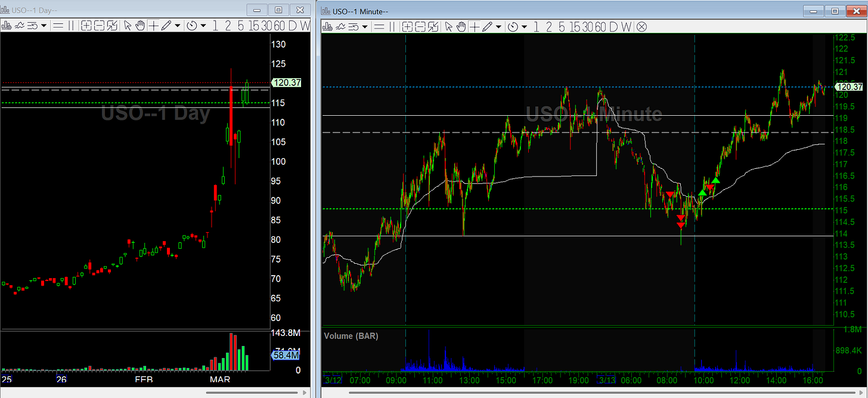Click the 120.37 price label on the 1 Minute chart

pyautogui.click(x=850, y=87)
